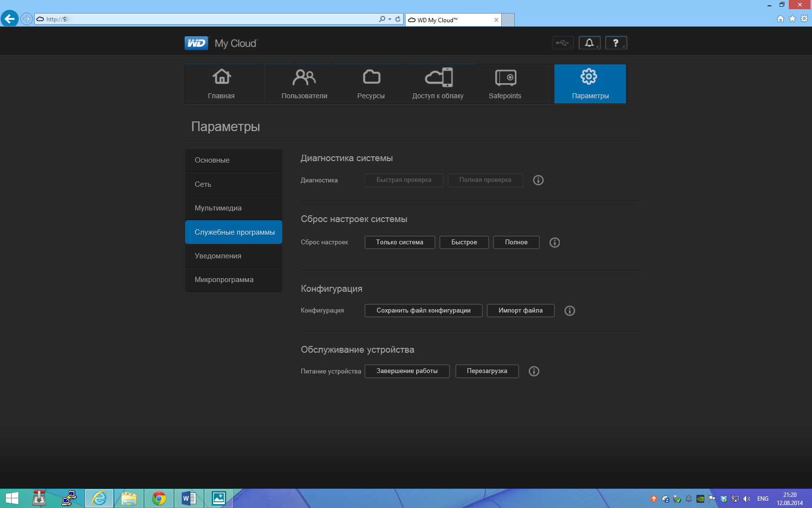This screenshot has width=812, height=508.
Task: Click Завершение работы to shut down
Action: pos(407,371)
